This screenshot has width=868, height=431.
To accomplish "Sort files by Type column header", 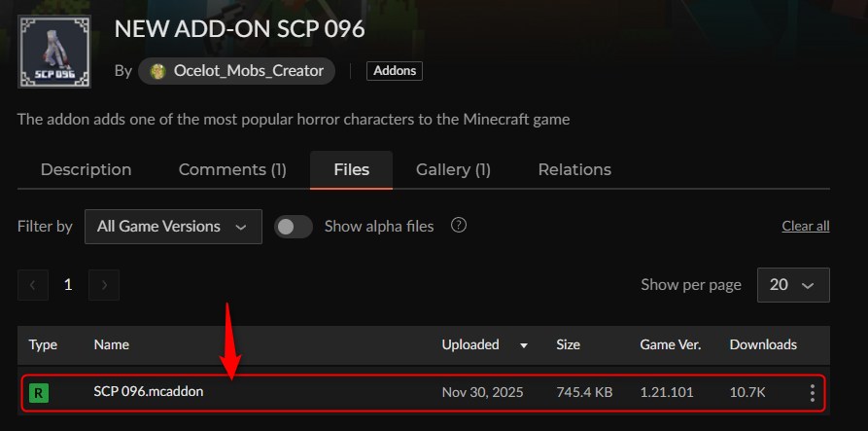I will pos(43,344).
